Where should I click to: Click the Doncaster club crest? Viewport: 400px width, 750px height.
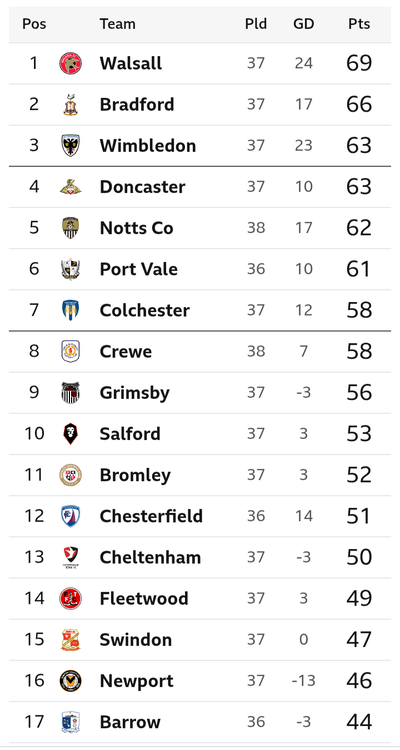point(70,187)
